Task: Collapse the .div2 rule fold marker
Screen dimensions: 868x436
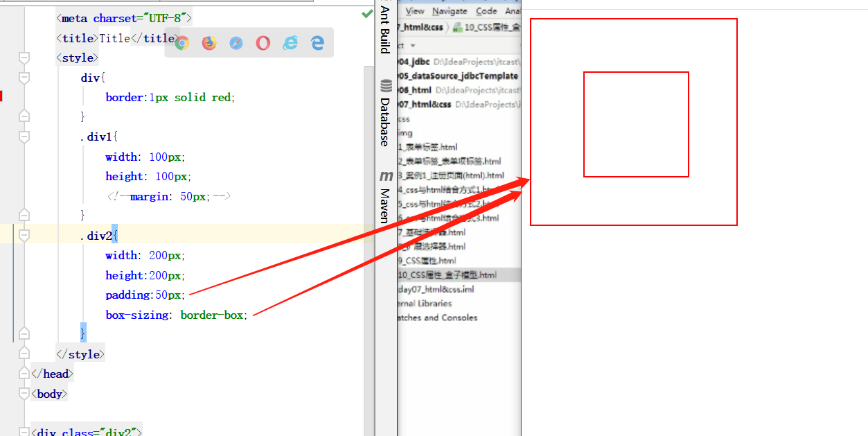Action: coord(24,236)
